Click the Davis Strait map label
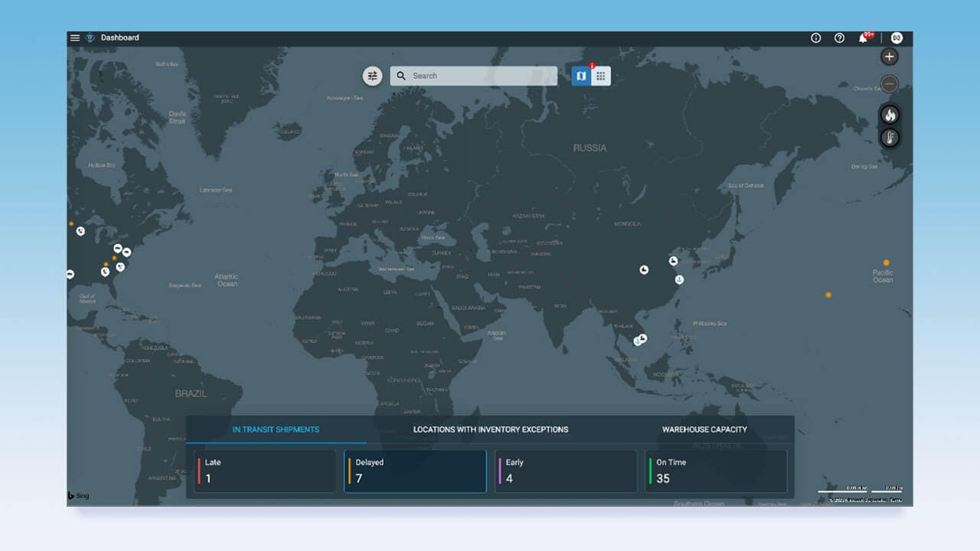 coord(177,117)
